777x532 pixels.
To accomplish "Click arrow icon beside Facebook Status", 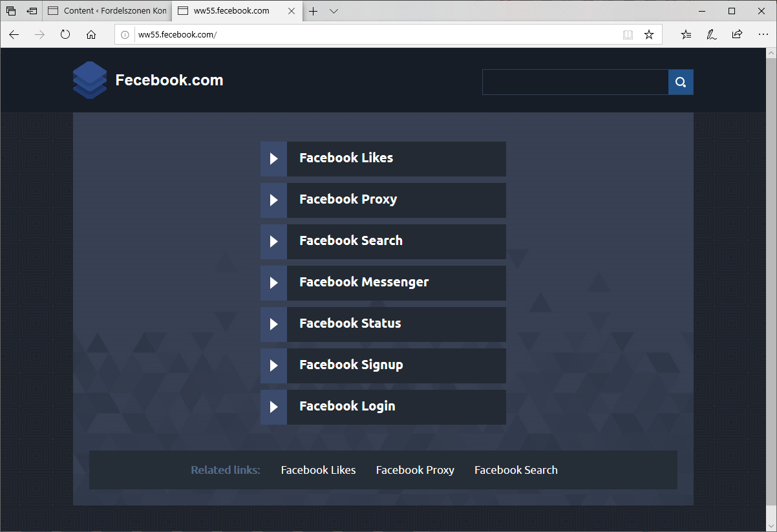I will tap(273, 324).
